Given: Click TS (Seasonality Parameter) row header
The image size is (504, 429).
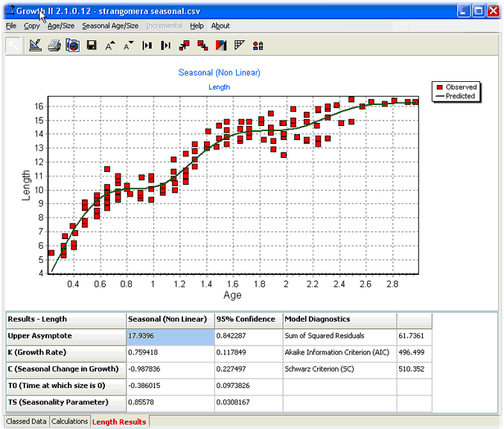Looking at the screenshot, I should (66, 402).
